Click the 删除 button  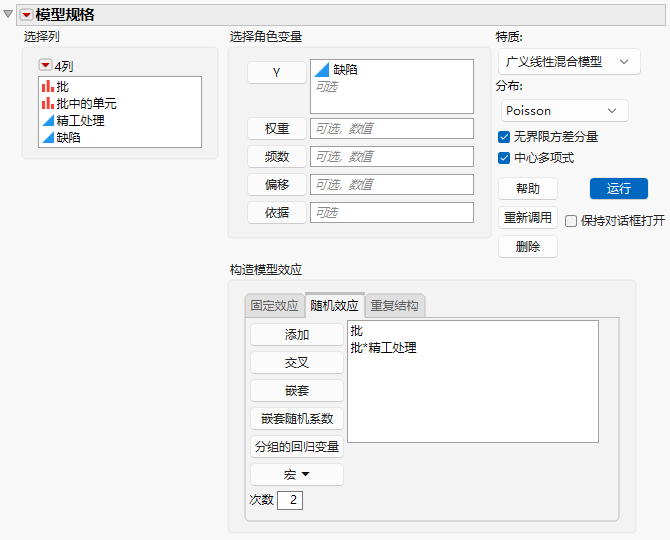coord(528,247)
